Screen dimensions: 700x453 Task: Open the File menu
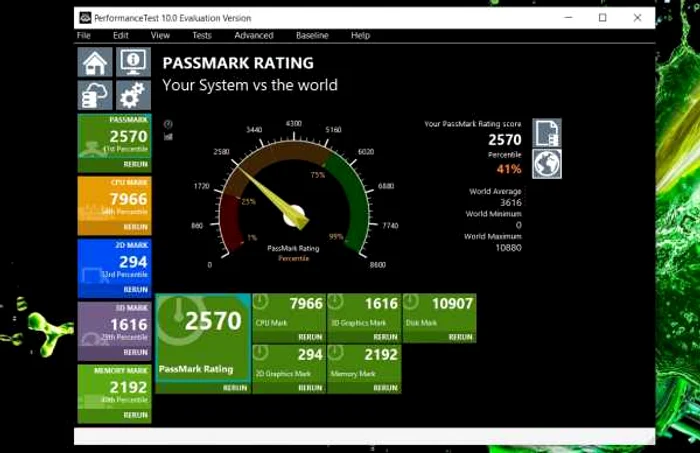coord(83,35)
